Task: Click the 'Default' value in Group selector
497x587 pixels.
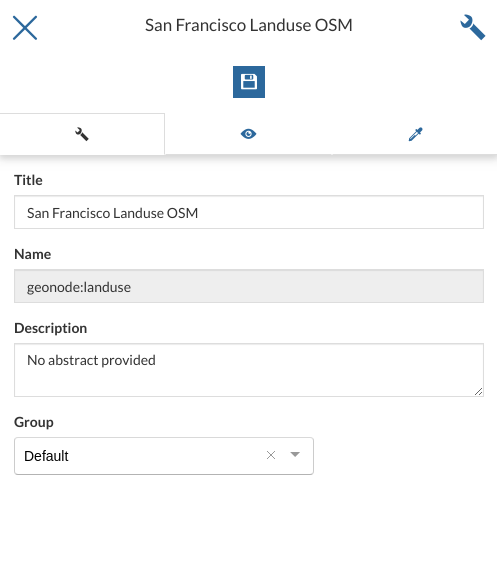Action: click(46, 456)
